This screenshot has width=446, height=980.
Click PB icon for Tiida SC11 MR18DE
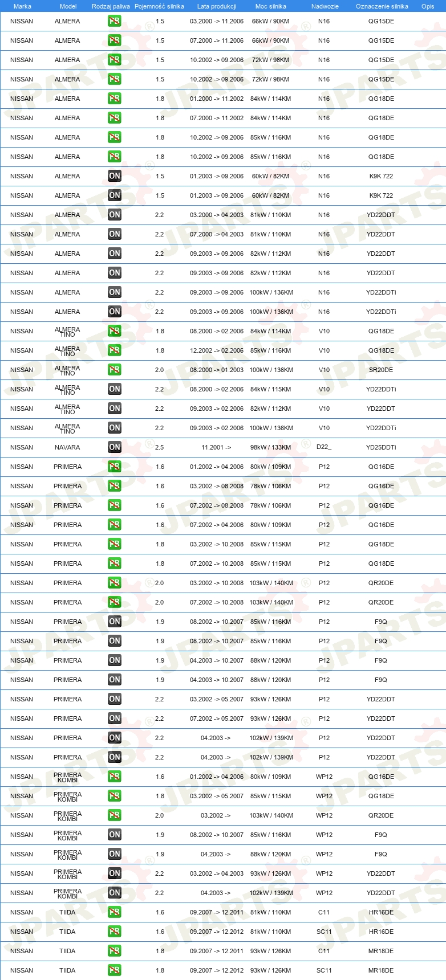point(115,970)
